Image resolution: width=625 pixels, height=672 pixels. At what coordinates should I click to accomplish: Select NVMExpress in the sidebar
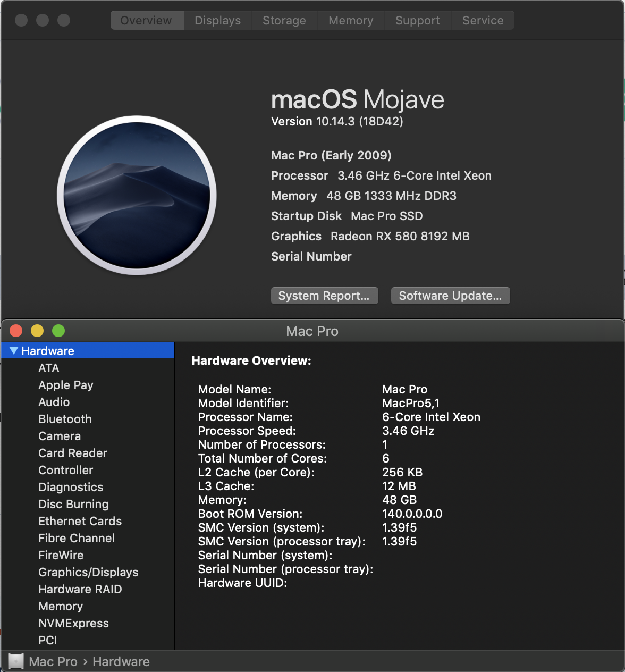(x=73, y=623)
